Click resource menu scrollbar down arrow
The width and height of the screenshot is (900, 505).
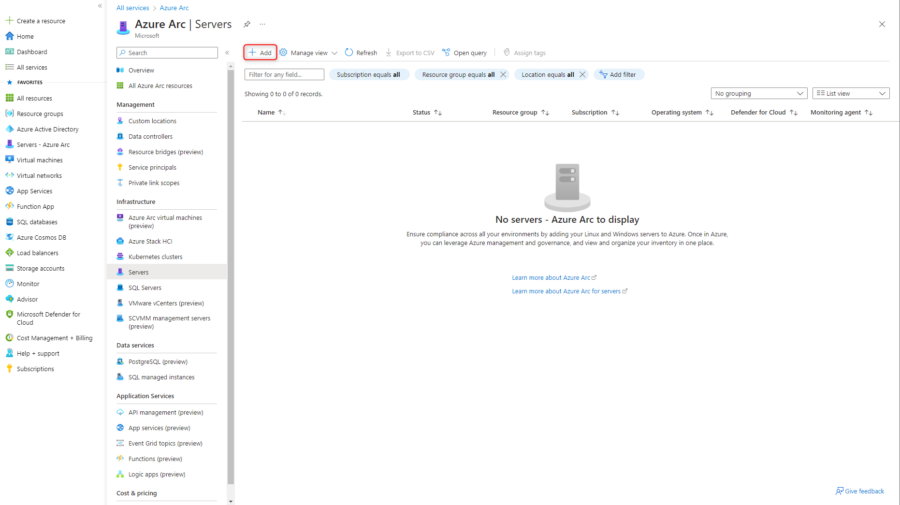point(231,501)
